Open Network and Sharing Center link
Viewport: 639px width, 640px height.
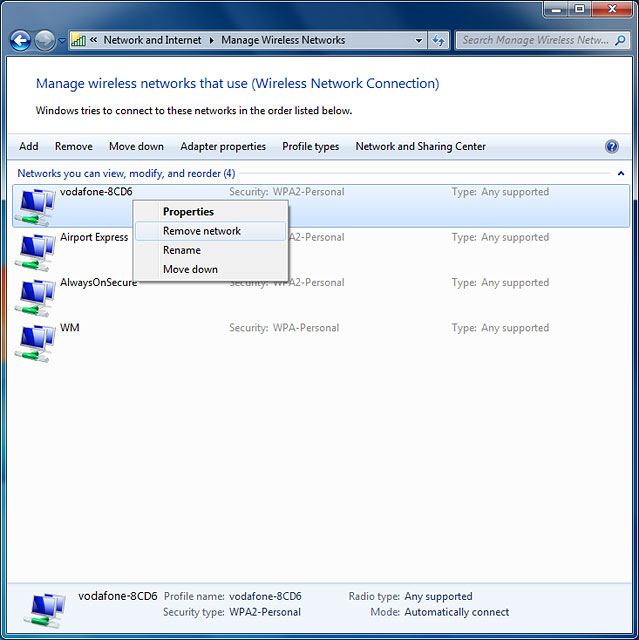[x=420, y=146]
